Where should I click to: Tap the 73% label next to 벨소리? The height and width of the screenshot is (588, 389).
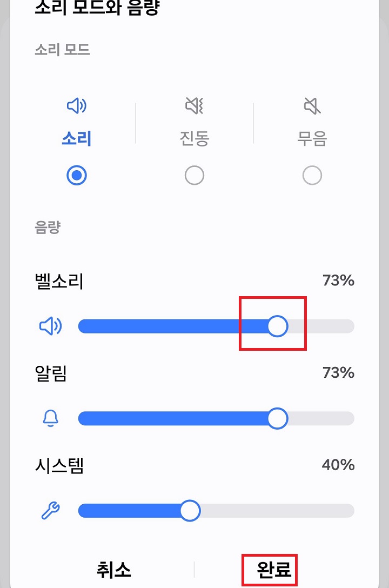click(x=340, y=280)
